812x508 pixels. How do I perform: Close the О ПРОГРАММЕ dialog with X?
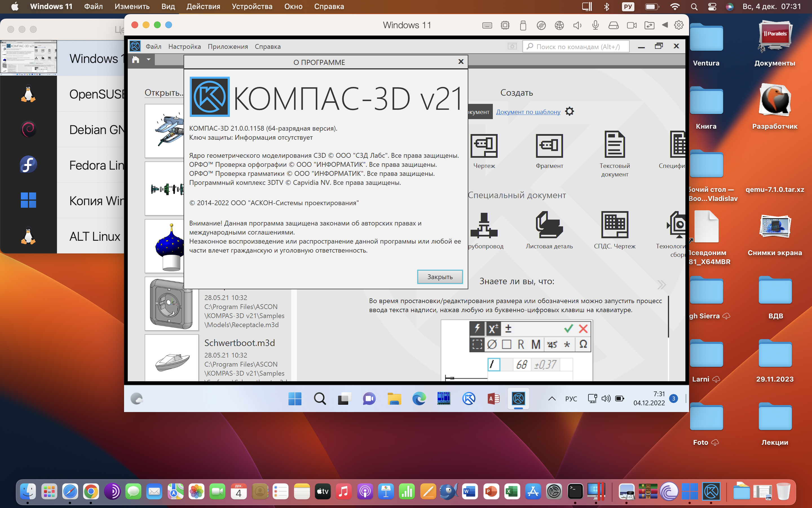point(461,62)
